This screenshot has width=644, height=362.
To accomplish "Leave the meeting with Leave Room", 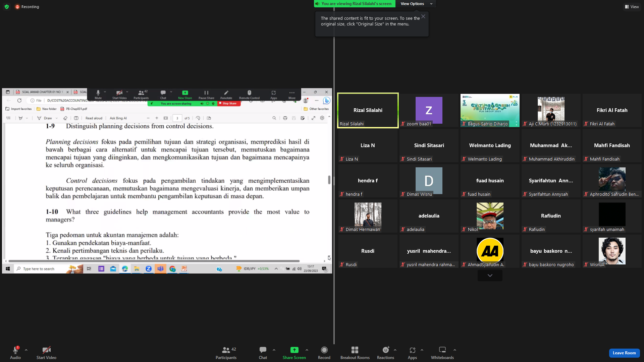I will [624, 353].
